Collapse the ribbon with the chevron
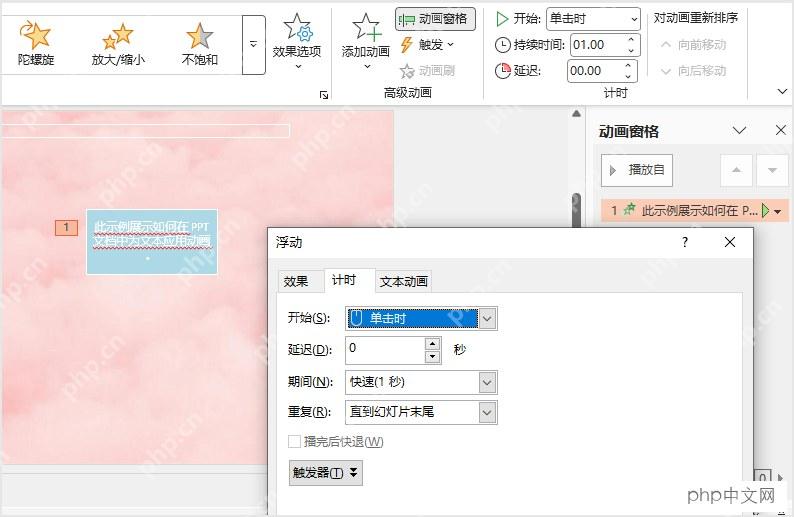794x517 pixels. 782,92
